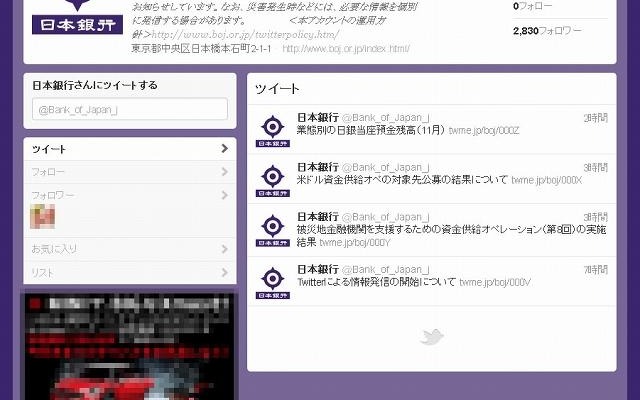This screenshot has width=640, height=400.
Task: Click timestamp of 米ドル資金供給オペ tweet
Action: click(596, 168)
